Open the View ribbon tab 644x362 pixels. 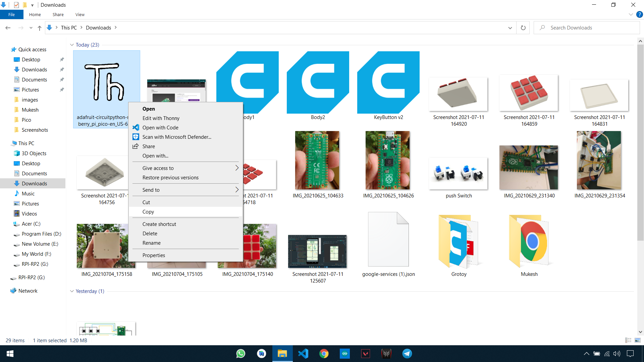[x=80, y=14]
